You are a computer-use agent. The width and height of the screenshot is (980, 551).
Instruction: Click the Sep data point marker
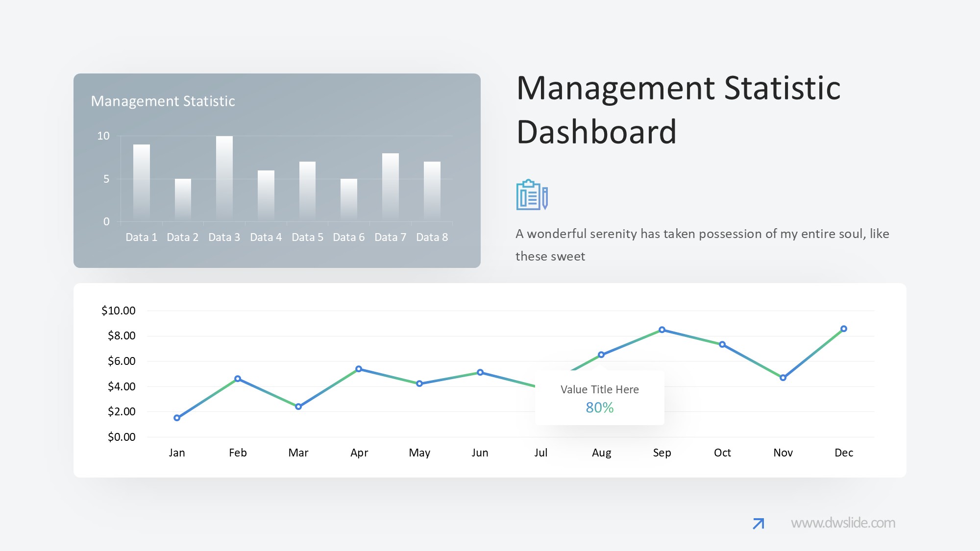(x=662, y=330)
